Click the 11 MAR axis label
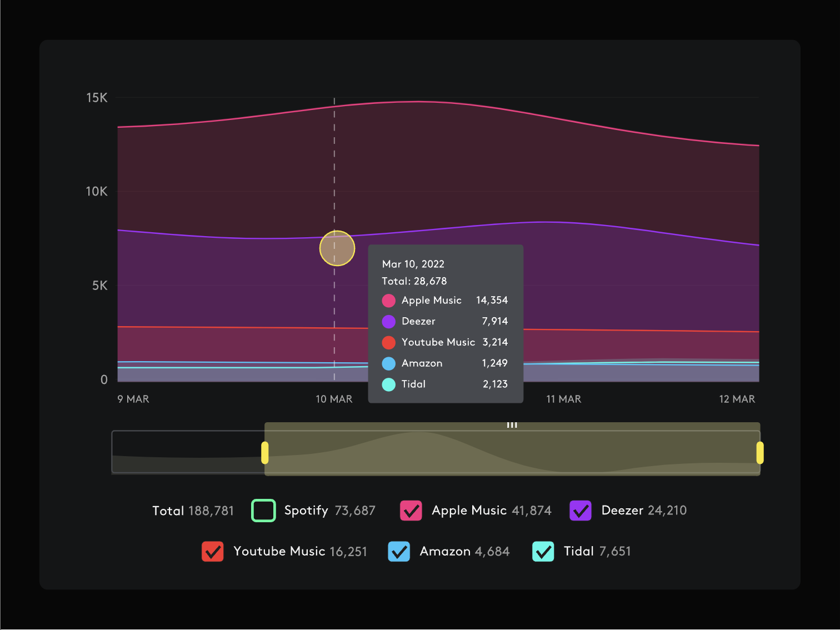The image size is (840, 630). click(563, 399)
